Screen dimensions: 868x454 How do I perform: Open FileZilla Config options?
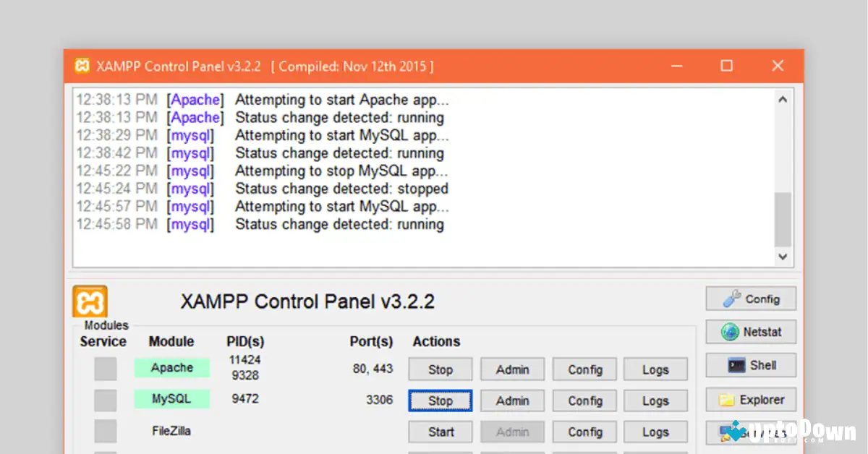click(x=584, y=431)
